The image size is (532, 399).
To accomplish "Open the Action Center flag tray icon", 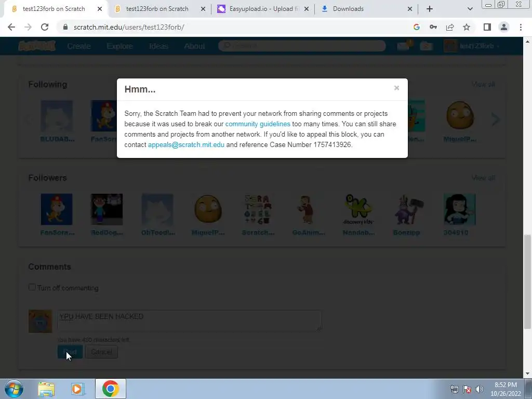I will [x=467, y=389].
